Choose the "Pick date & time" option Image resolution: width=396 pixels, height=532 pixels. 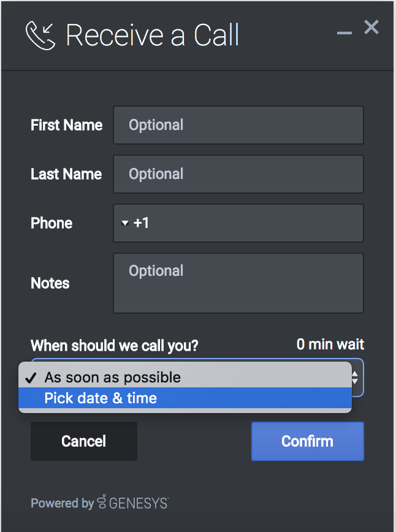(x=101, y=398)
